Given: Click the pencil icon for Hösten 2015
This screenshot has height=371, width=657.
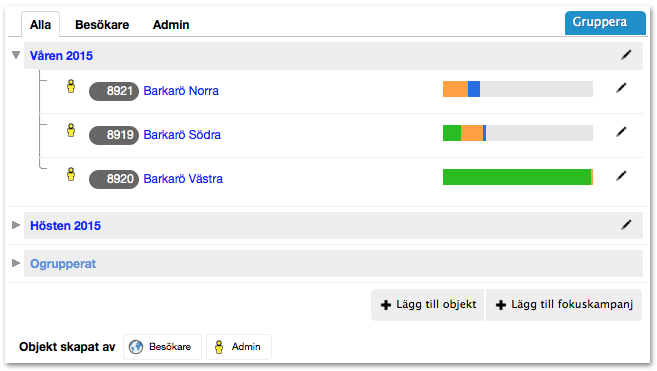Looking at the screenshot, I should [626, 225].
